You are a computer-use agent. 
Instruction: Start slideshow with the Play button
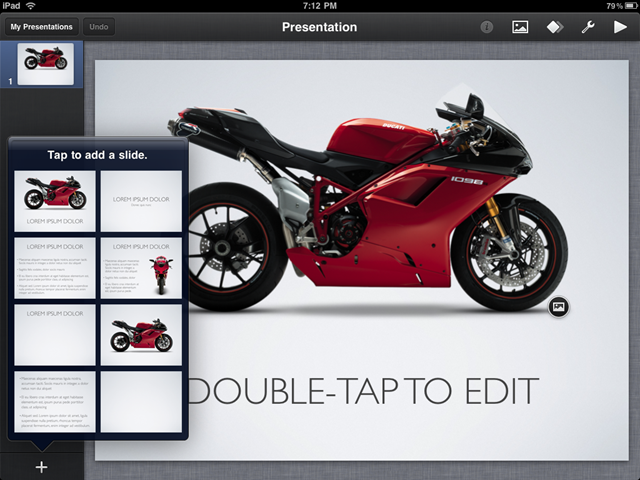tap(620, 27)
